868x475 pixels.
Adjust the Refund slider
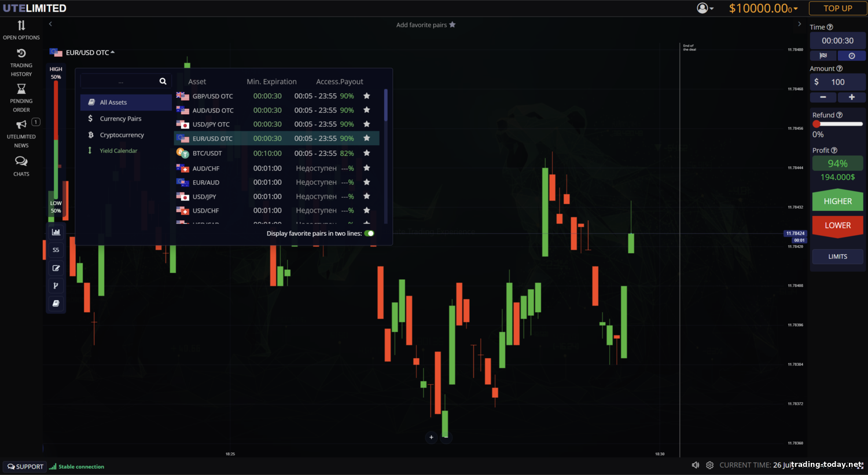(816, 124)
